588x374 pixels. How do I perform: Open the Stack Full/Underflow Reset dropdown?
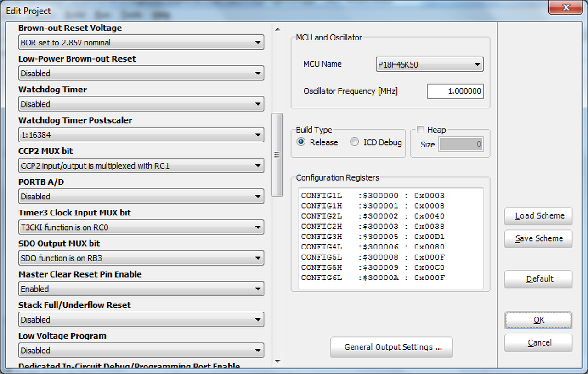141,320
